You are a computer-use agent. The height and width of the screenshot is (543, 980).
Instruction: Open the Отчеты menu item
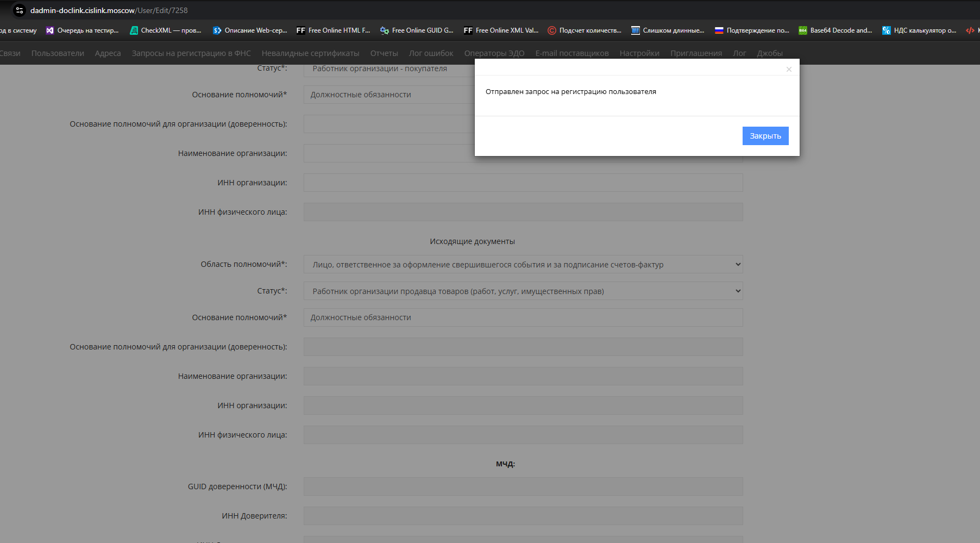pyautogui.click(x=384, y=53)
